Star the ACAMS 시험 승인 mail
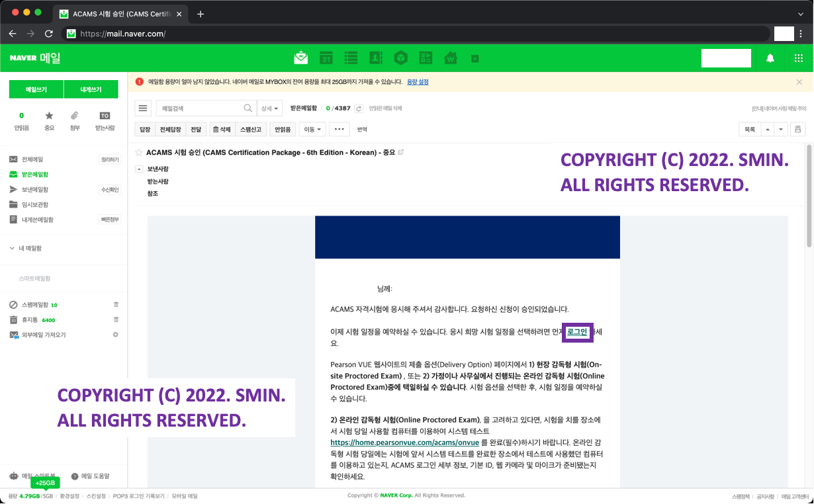This screenshot has height=504, width=814. 139,152
